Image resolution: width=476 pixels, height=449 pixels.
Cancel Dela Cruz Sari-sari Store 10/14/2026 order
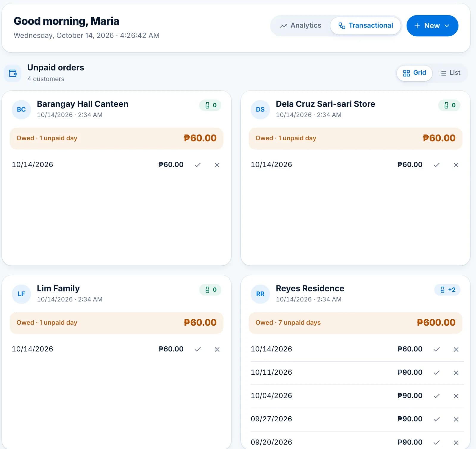coord(456,165)
